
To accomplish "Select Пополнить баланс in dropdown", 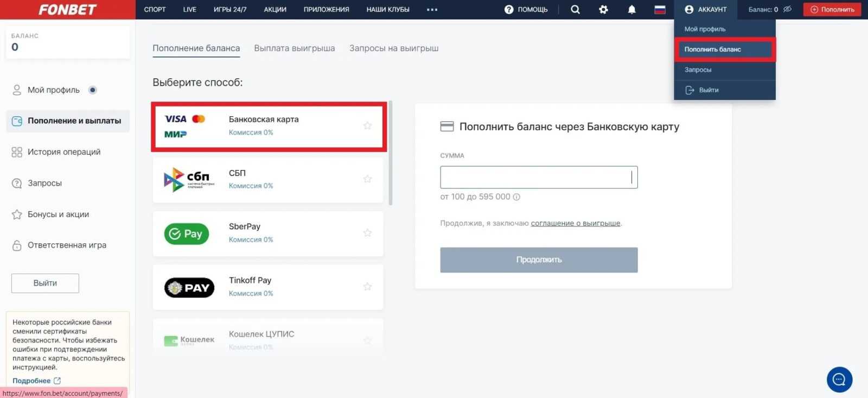I will (725, 49).
